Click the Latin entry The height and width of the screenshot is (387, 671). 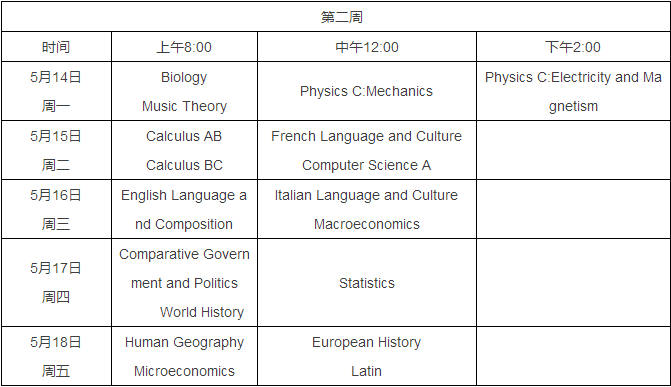pos(366,371)
